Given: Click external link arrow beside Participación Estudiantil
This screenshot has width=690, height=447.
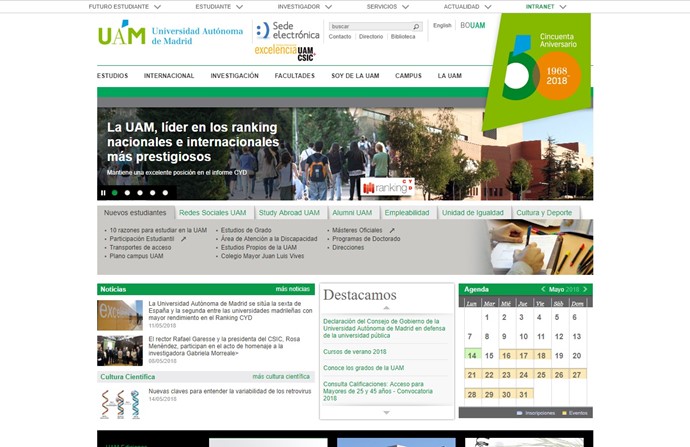Looking at the screenshot, I should 184,239.
